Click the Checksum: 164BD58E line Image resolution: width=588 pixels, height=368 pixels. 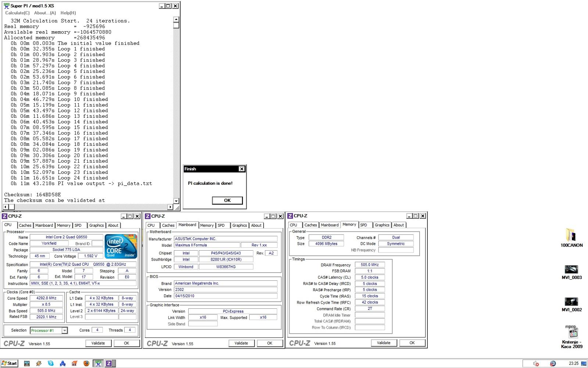point(33,195)
